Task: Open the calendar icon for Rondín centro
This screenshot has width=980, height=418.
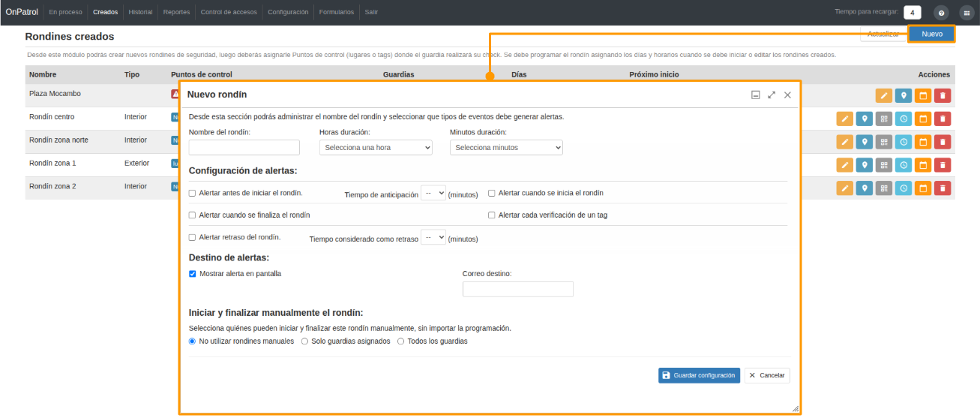Action: [923, 119]
